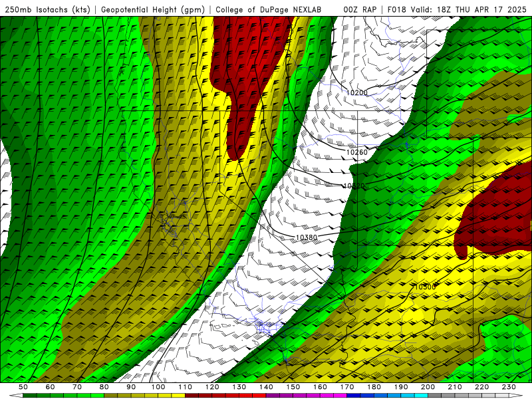This screenshot has width=532, height=399.
Task: Click the 130 value on the color scale
Action: 239,387
